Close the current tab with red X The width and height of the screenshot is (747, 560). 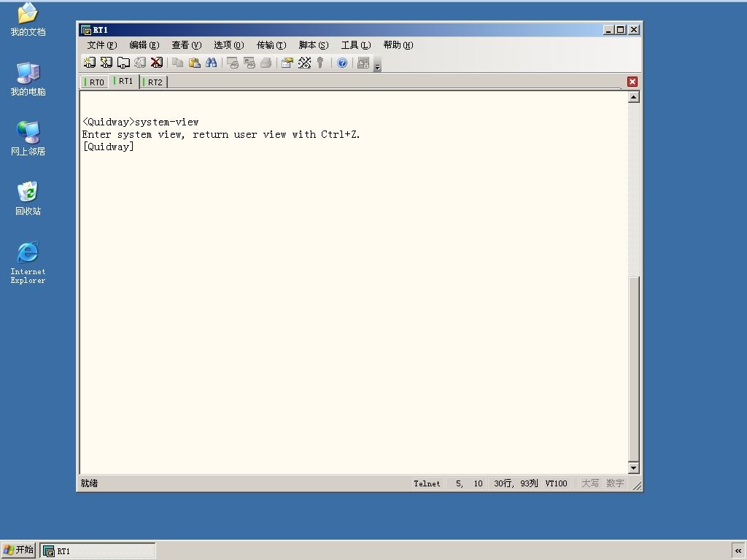632,82
